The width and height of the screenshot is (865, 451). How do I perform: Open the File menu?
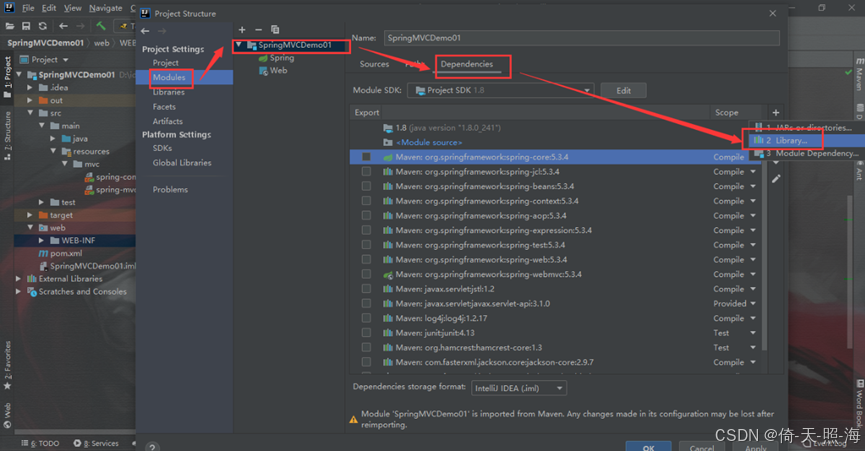(x=28, y=8)
